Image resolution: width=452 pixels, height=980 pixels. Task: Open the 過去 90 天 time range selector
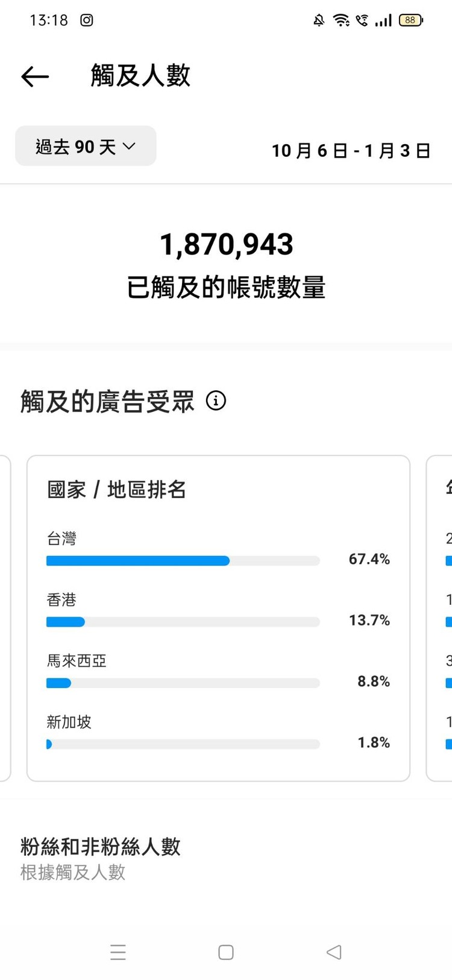click(x=86, y=146)
